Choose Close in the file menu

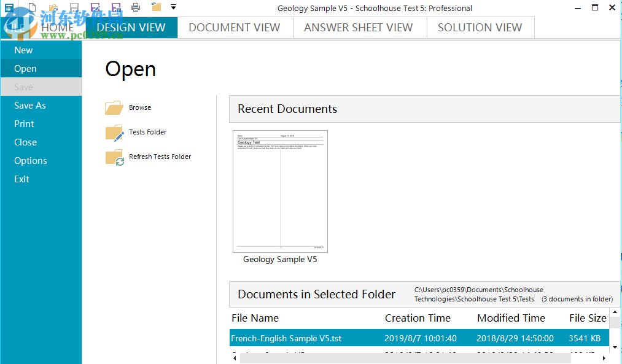click(x=41, y=142)
